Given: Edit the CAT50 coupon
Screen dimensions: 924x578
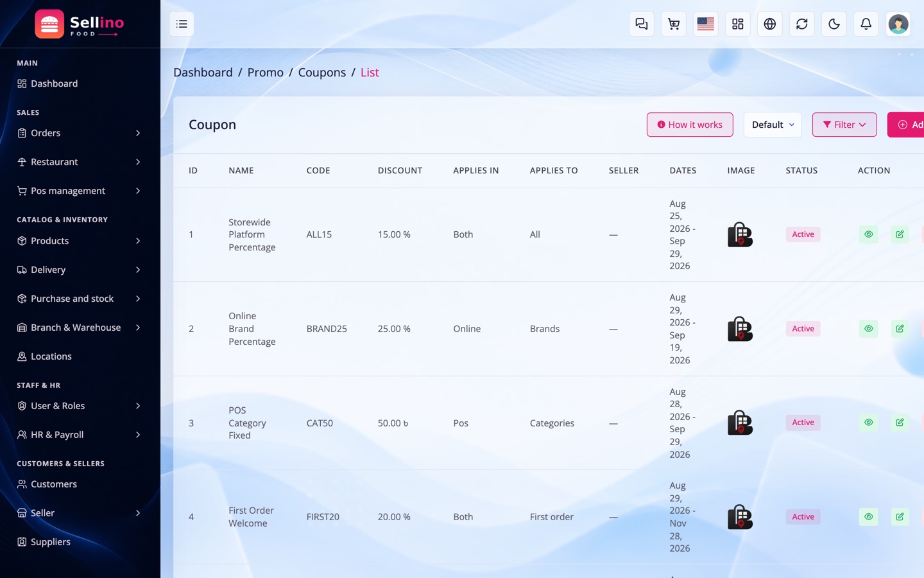Looking at the screenshot, I should (x=900, y=423).
